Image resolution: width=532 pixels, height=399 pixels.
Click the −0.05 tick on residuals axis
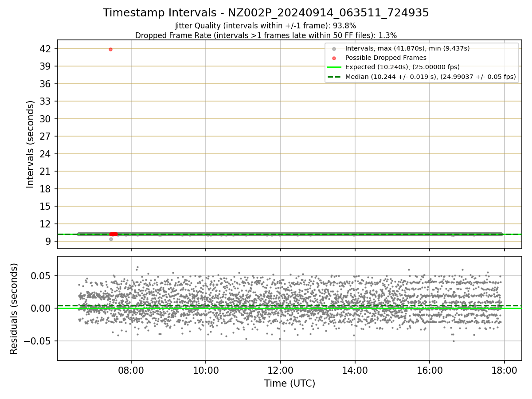click(x=38, y=341)
